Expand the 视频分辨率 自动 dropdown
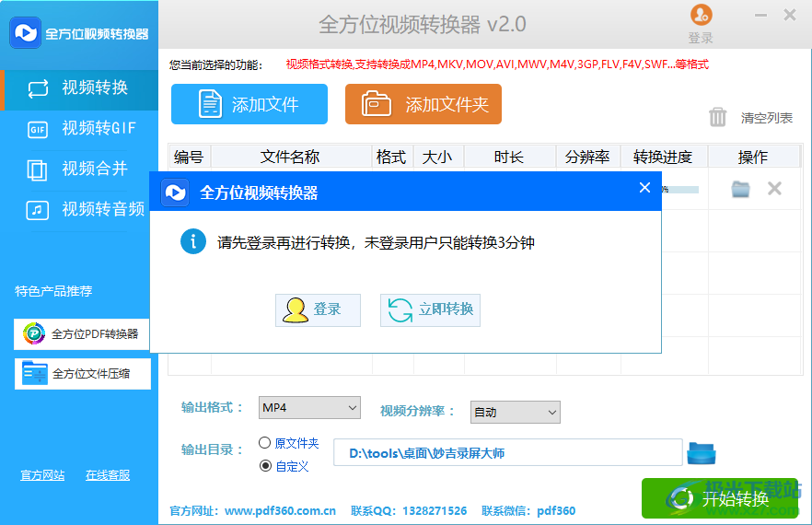The width and height of the screenshot is (812, 525). [516, 412]
